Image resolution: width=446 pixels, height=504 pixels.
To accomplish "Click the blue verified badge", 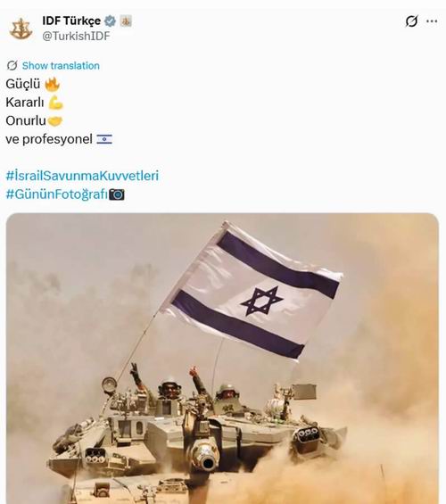I will pos(111,21).
